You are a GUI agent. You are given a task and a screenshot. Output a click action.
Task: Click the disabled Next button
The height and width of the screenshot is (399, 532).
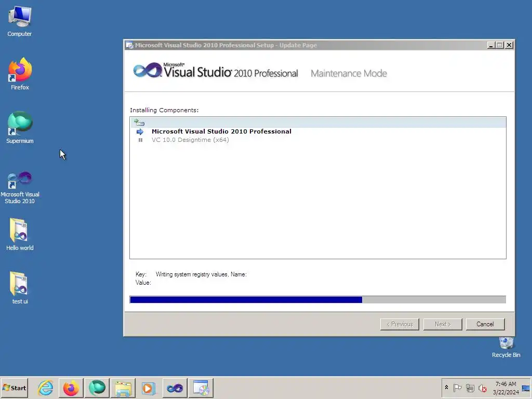[x=443, y=324]
